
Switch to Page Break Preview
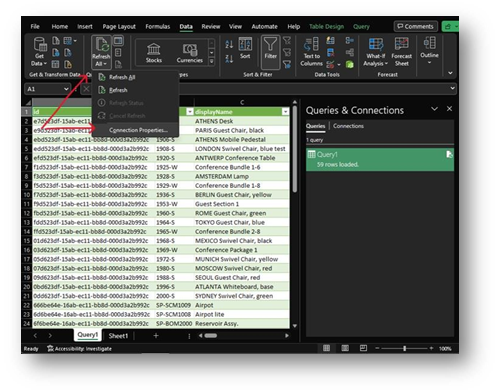pyautogui.click(x=363, y=348)
